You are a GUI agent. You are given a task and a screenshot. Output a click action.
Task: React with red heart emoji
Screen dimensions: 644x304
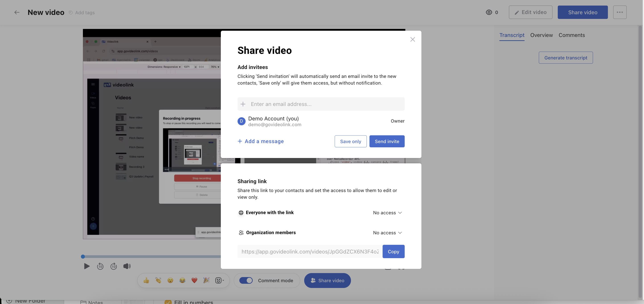pyautogui.click(x=194, y=281)
